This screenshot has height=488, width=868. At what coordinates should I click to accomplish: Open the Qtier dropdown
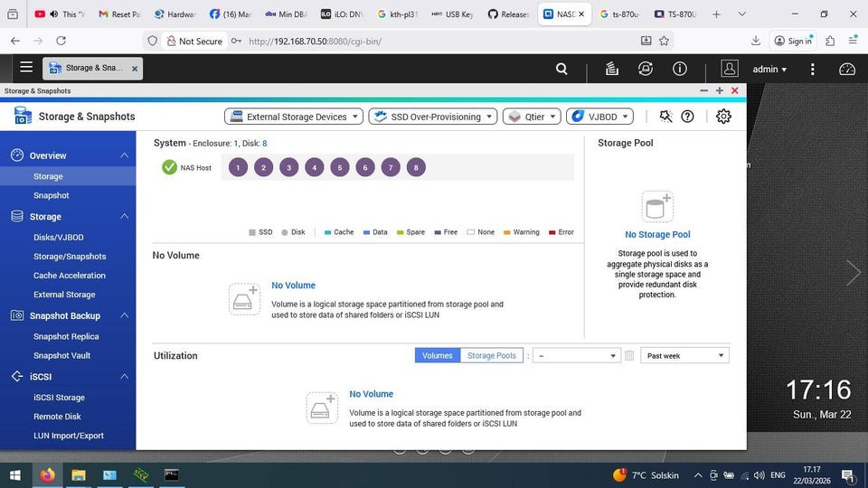(x=532, y=117)
